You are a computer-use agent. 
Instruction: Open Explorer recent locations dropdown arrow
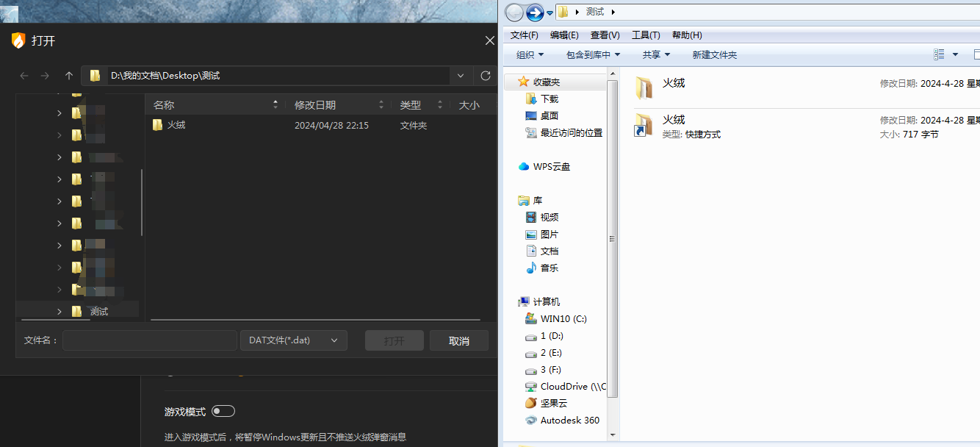(x=550, y=12)
